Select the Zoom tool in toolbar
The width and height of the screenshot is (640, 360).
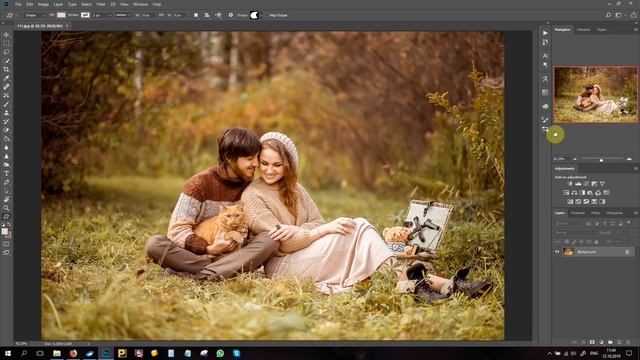coord(6,208)
